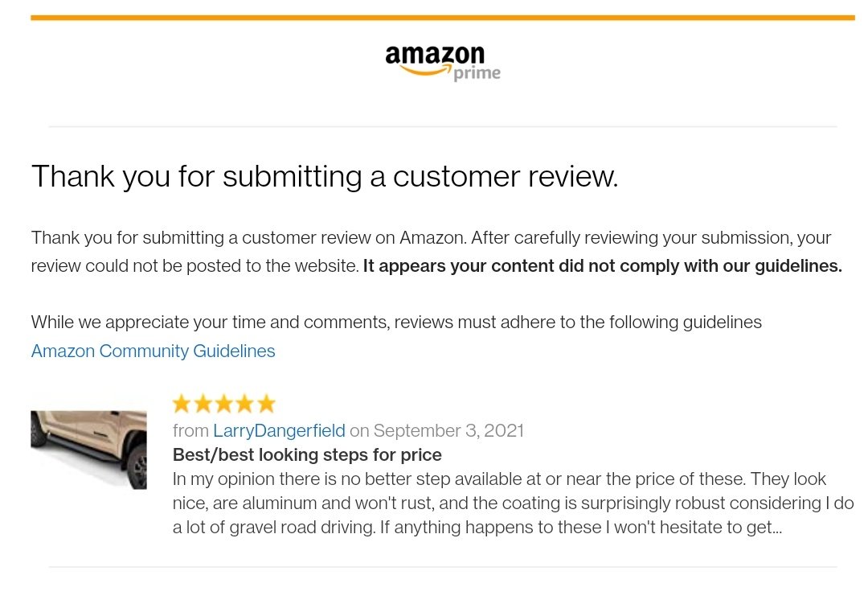The image size is (868, 604).
Task: Click the "While we appreciate your time" sentence
Action: (396, 322)
